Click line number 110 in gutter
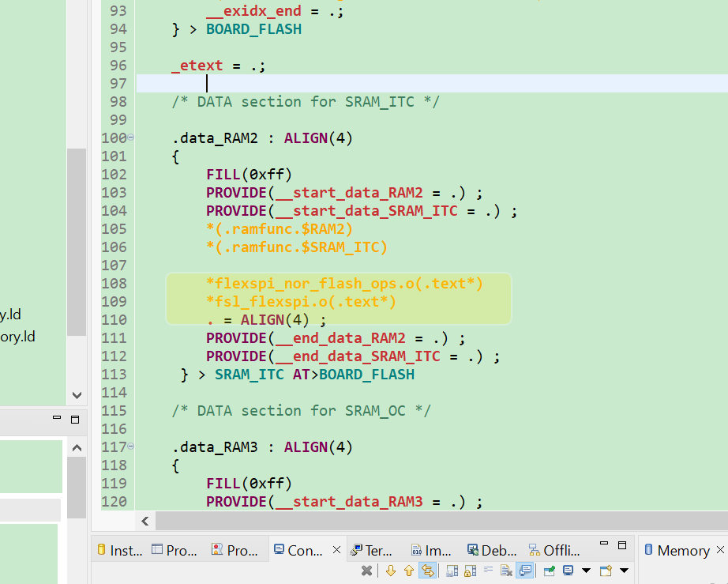This screenshot has height=584, width=728. click(114, 319)
